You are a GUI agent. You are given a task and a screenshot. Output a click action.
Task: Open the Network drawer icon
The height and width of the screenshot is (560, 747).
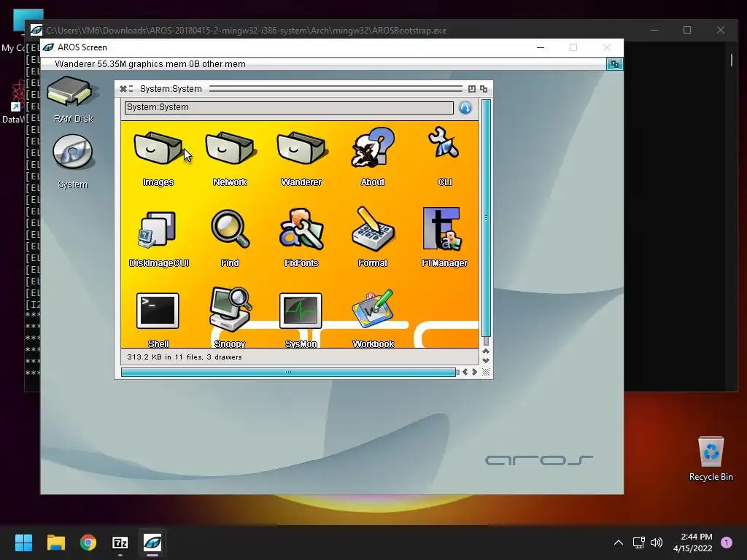pyautogui.click(x=230, y=149)
